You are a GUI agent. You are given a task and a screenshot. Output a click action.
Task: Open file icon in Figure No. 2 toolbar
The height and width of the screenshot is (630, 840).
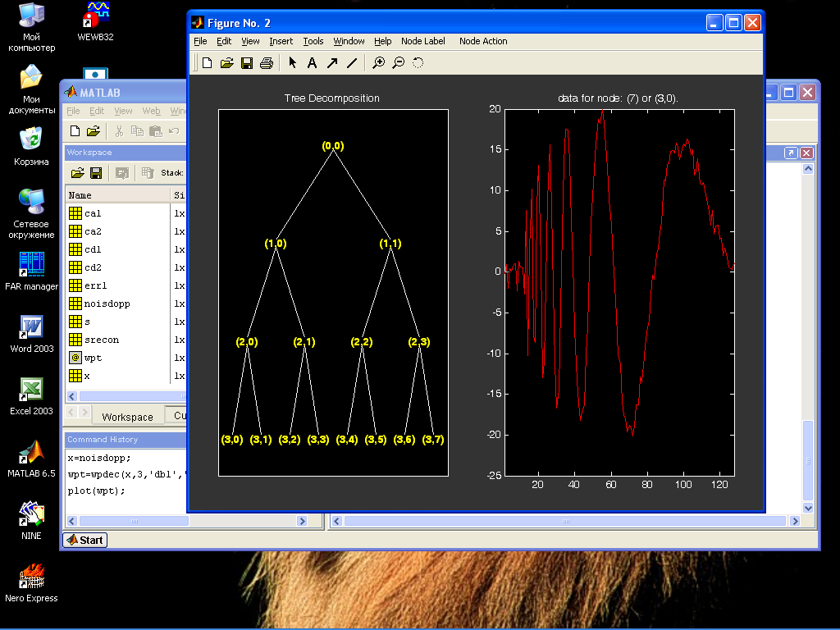pyautogui.click(x=226, y=63)
